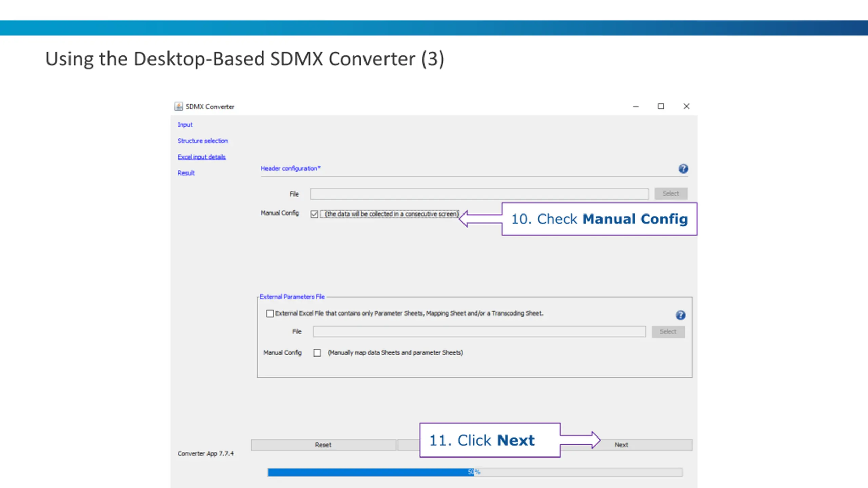The height and width of the screenshot is (488, 868).
Task: Go to the Input step
Action: click(185, 125)
